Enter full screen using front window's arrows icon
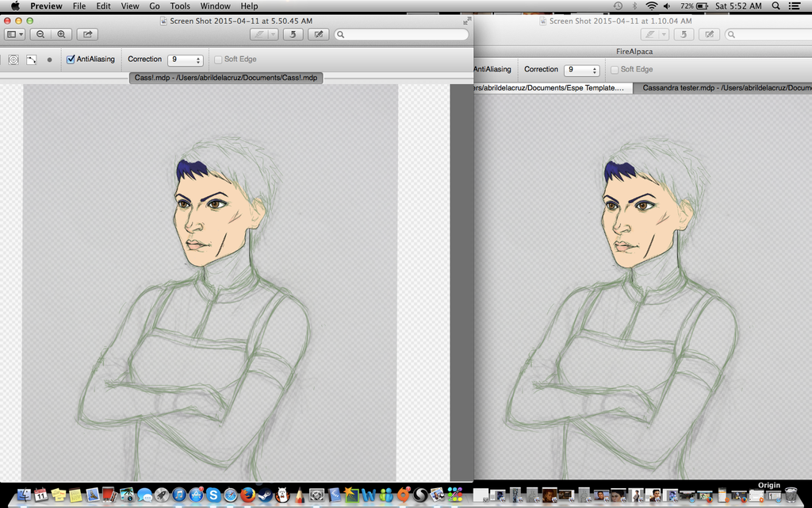812x508 pixels. pos(467,21)
